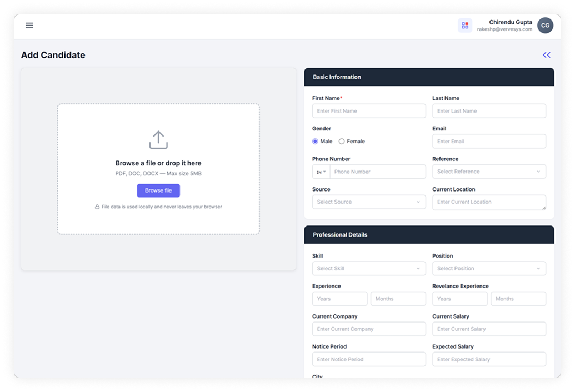The image size is (575, 392).
Task: Collapse panel with double chevron icon
Action: click(547, 55)
